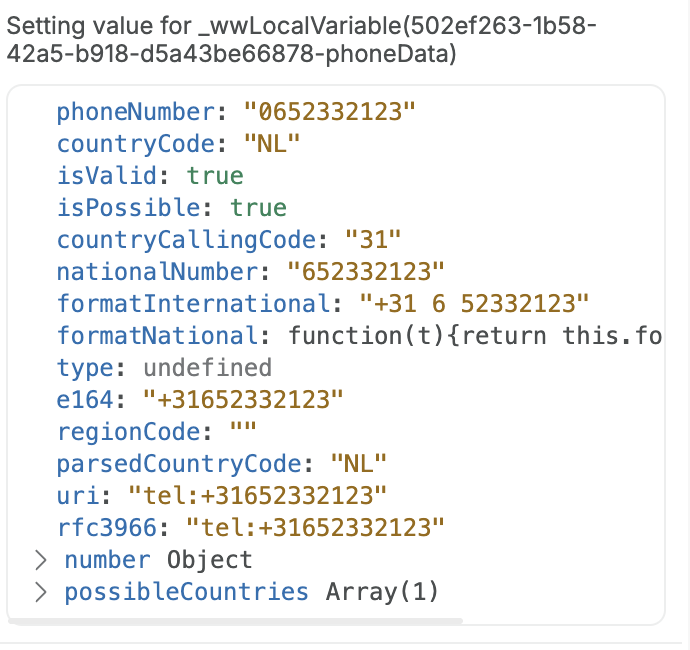690x650 pixels.
Task: Click the phoneNumber property key
Action: [136, 112]
